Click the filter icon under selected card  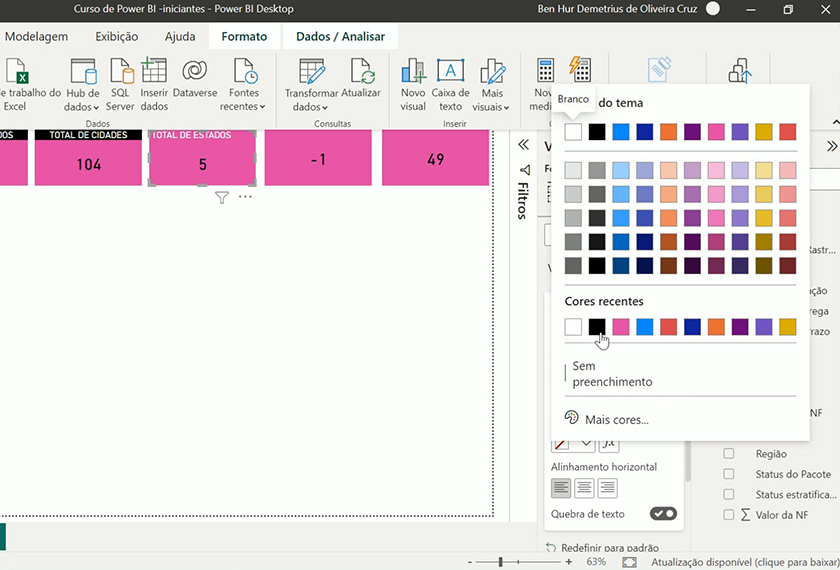[222, 198]
